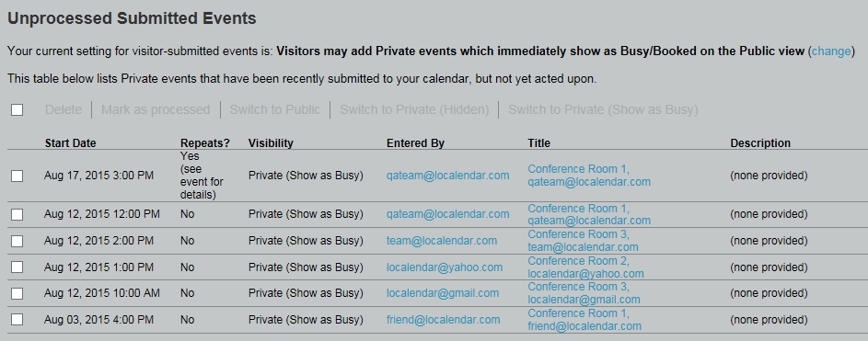Click the change link for visitor-submitted settings
The height and width of the screenshot is (341, 868).
[x=831, y=51]
